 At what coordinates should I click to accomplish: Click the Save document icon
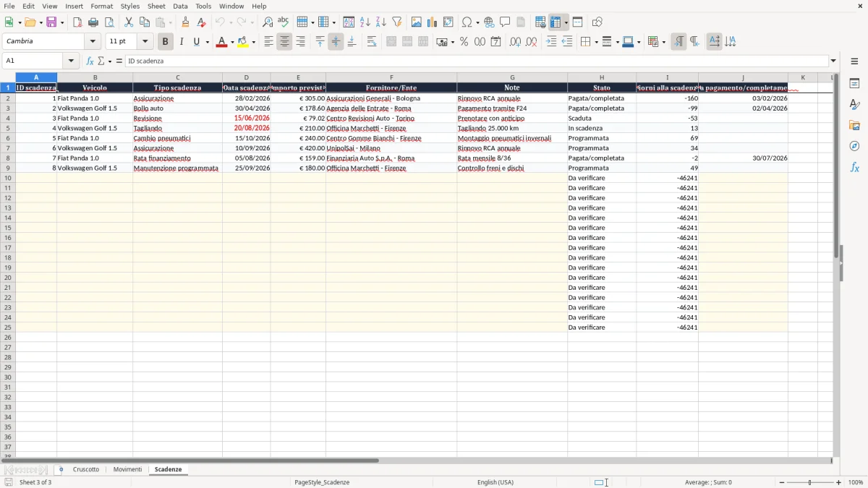tap(51, 22)
